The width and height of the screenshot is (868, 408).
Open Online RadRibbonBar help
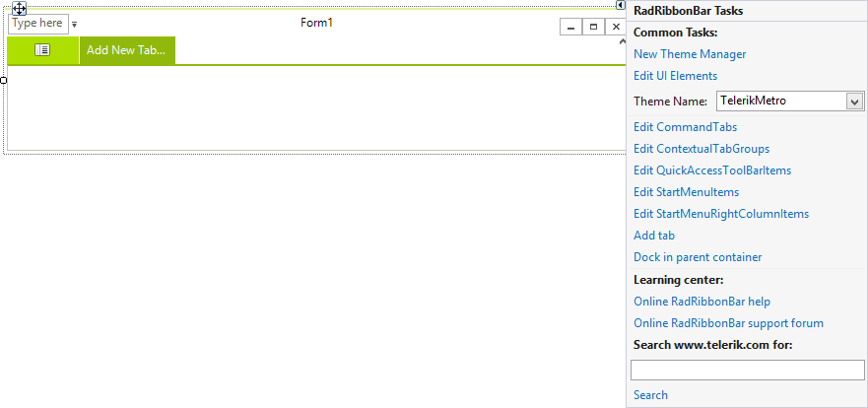(701, 302)
